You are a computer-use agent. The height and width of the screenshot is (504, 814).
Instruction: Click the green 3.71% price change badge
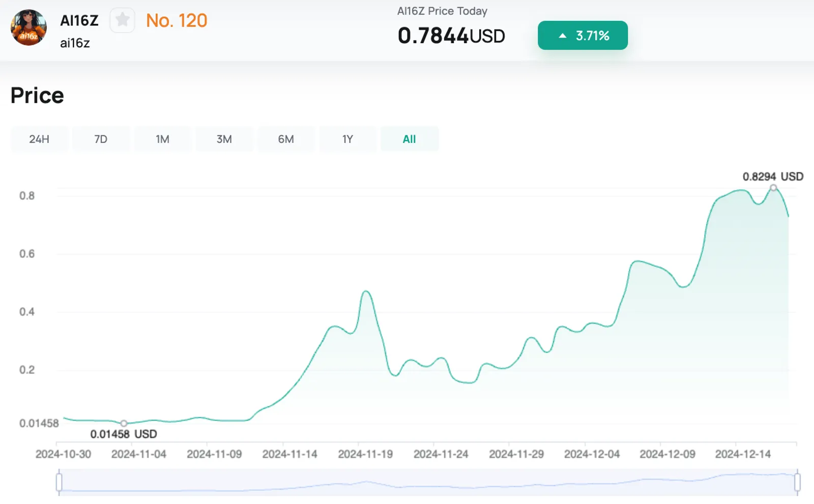(x=583, y=36)
